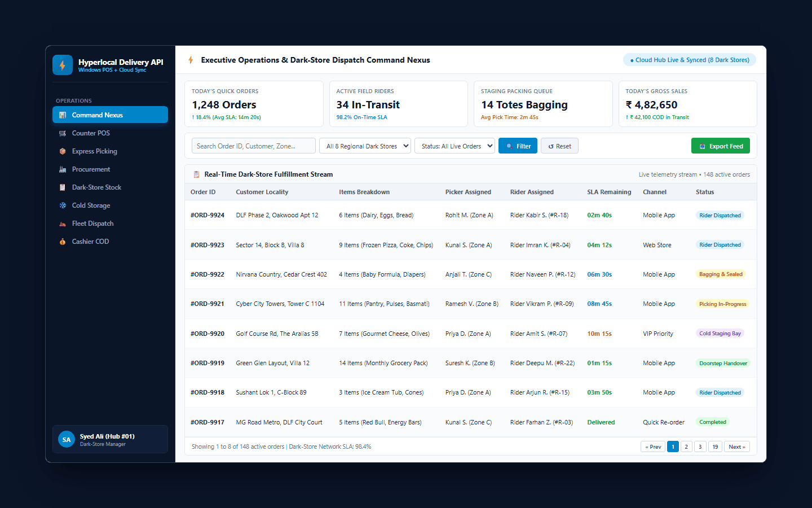Click the Prev pagination button
This screenshot has height=508, width=812.
click(x=653, y=446)
